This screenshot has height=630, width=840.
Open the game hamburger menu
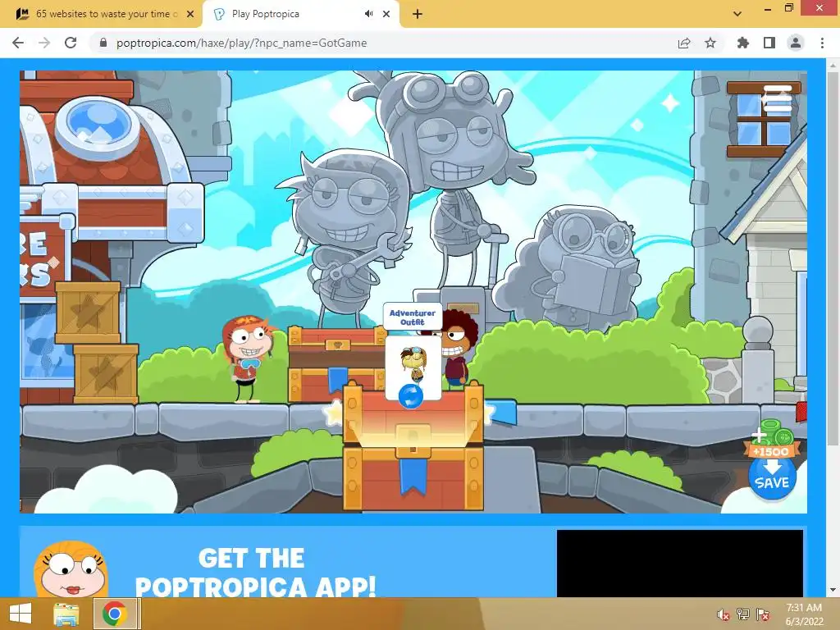click(777, 98)
